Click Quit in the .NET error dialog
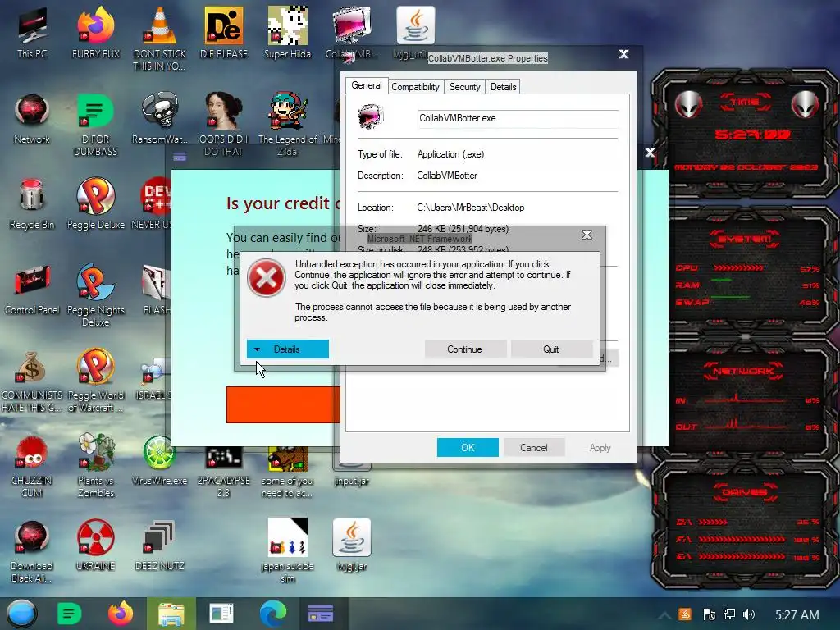 [x=551, y=349]
